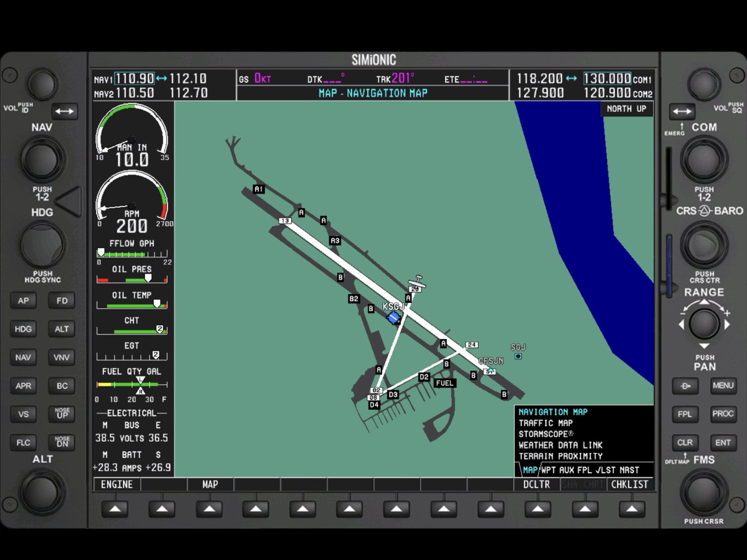Click the SGJ VOR symbol on map

[x=518, y=356]
